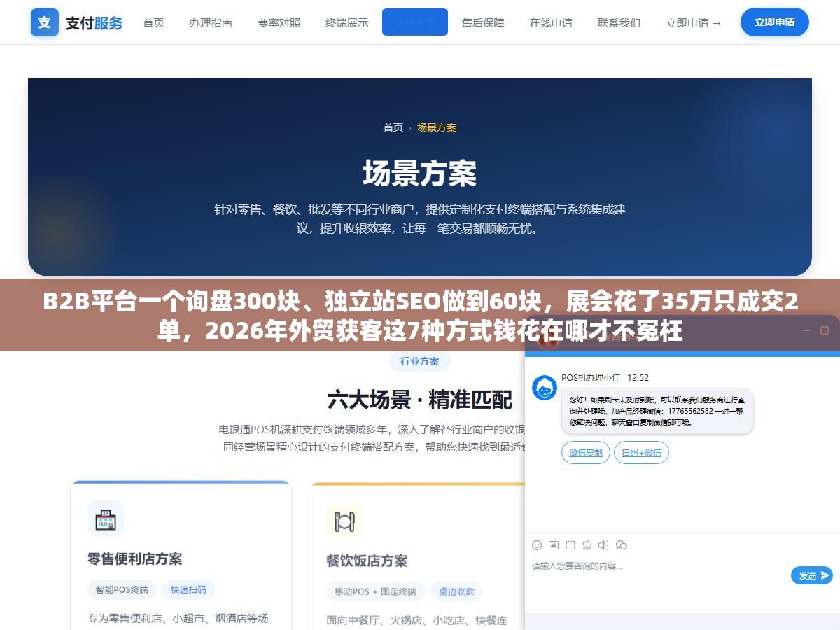The height and width of the screenshot is (630, 840).
Task: Click the 12:52 timestamp in chat
Action: (x=638, y=377)
